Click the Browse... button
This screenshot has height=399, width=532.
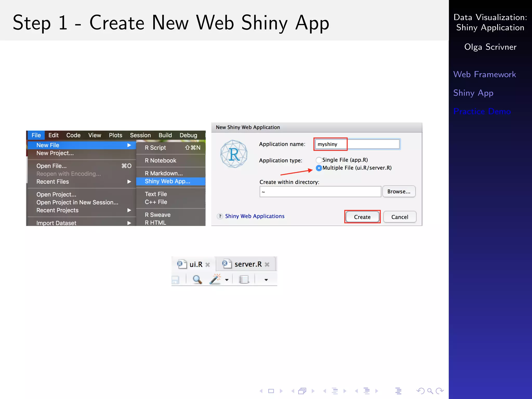(399, 192)
